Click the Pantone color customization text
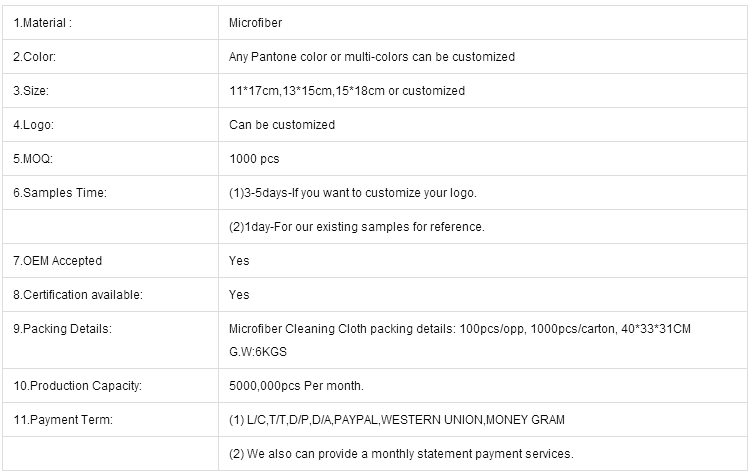 click(372, 57)
